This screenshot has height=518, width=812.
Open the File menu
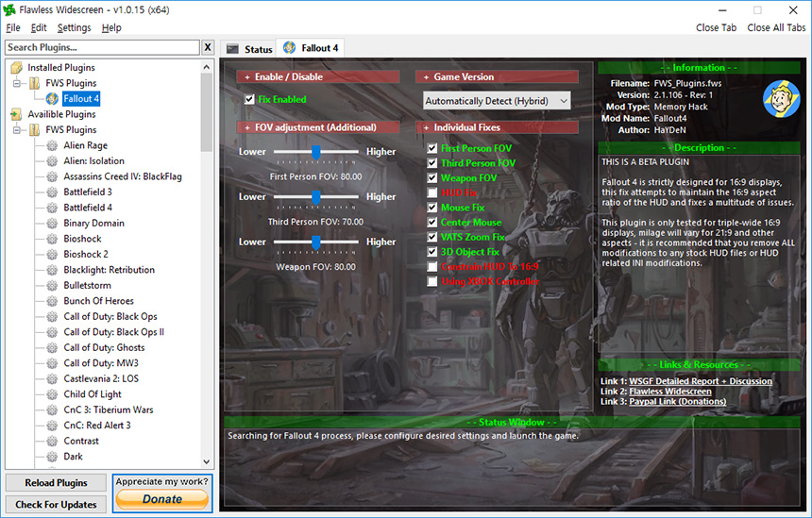coord(13,28)
